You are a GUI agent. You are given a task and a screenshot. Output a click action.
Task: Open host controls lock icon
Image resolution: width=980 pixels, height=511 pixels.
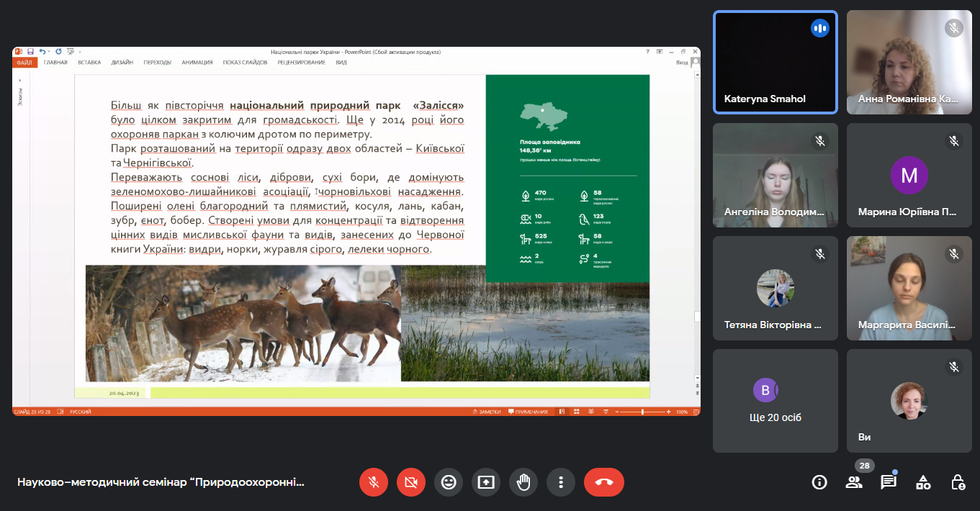[958, 482]
